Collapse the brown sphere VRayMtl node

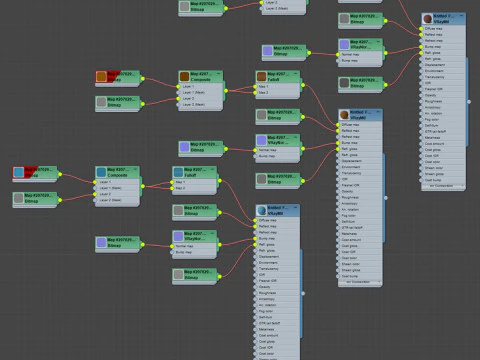tap(378, 112)
